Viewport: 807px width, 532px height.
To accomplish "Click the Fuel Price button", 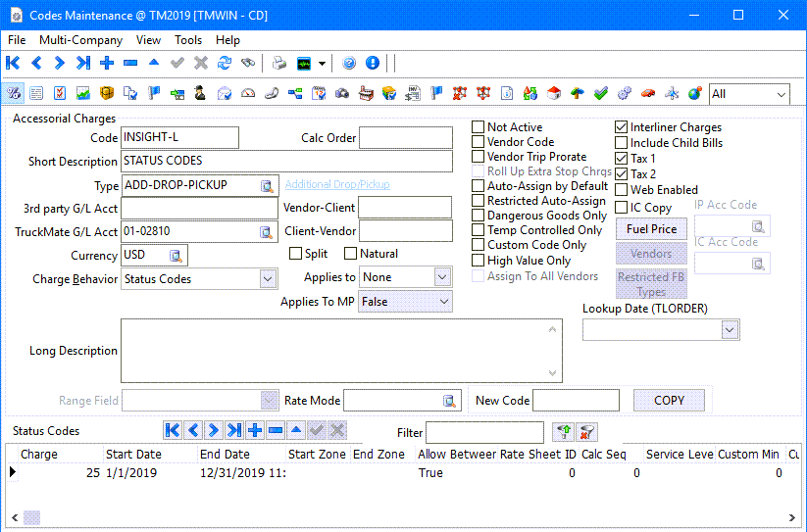I will [651, 229].
